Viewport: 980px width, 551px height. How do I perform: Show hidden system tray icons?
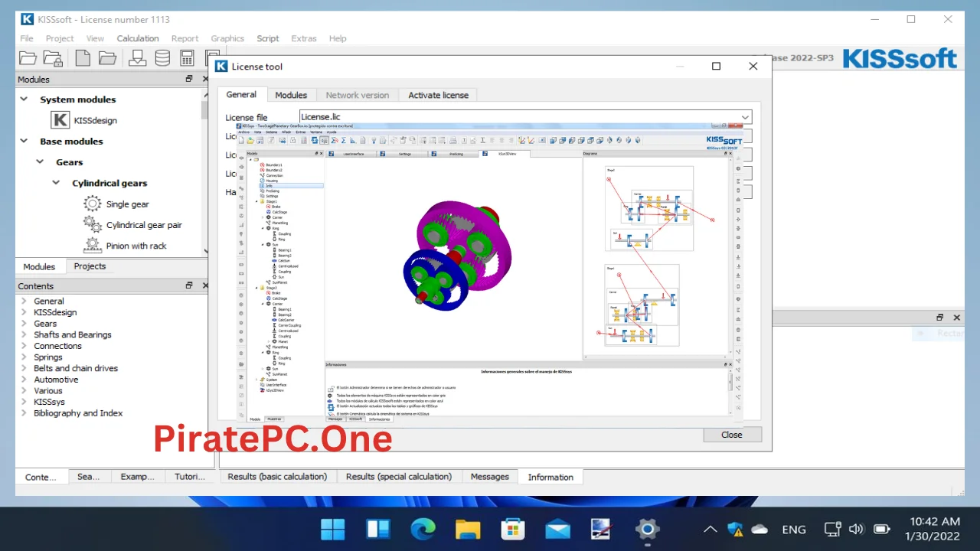710,529
